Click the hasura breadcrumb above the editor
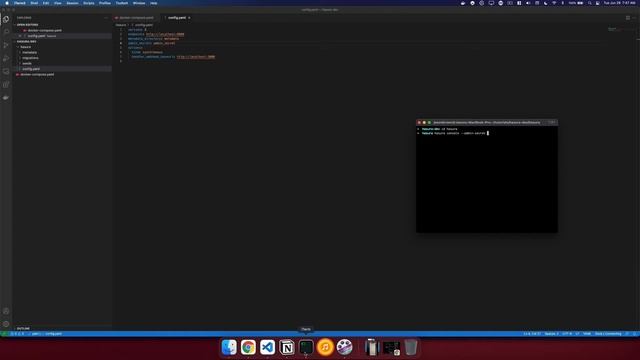 [x=121, y=25]
